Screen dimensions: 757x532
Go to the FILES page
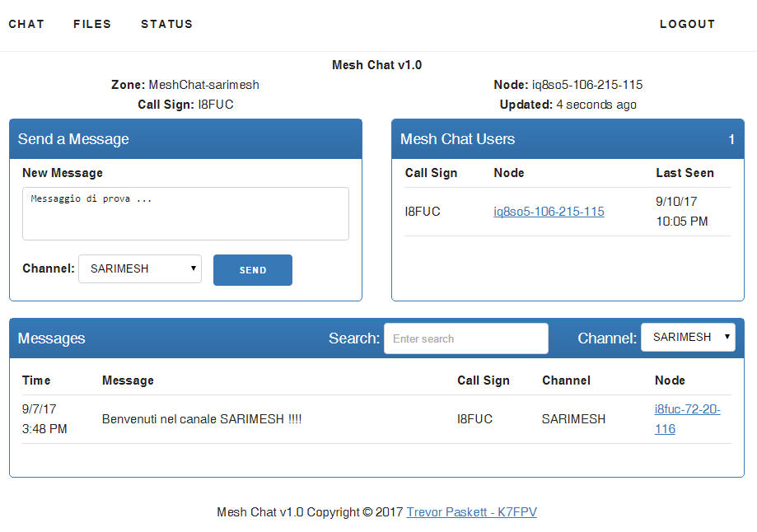92,24
